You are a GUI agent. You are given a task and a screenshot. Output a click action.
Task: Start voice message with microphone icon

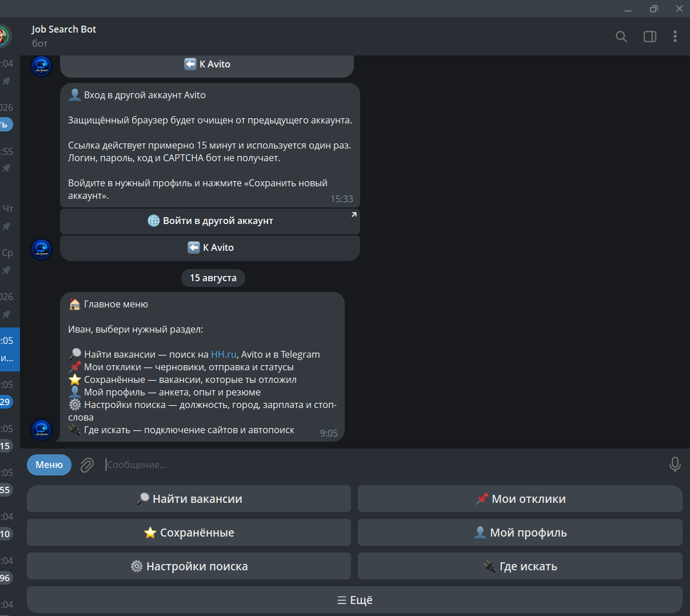coord(675,465)
